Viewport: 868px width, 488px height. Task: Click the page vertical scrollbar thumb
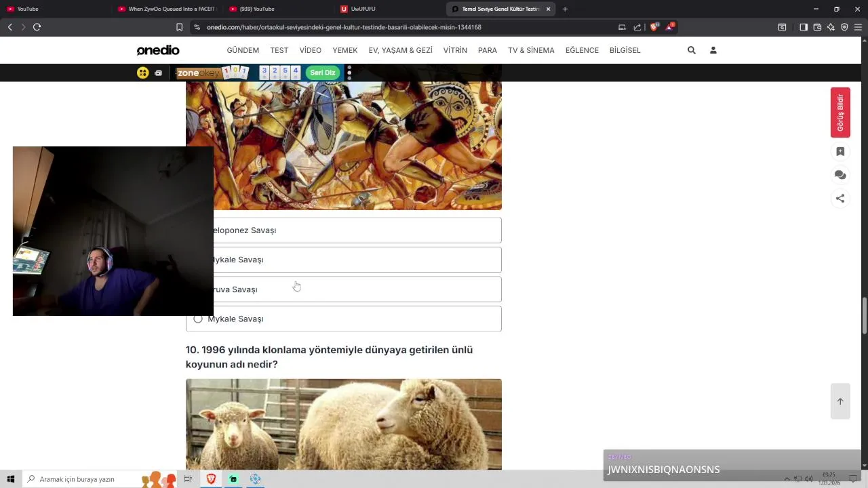click(x=864, y=316)
